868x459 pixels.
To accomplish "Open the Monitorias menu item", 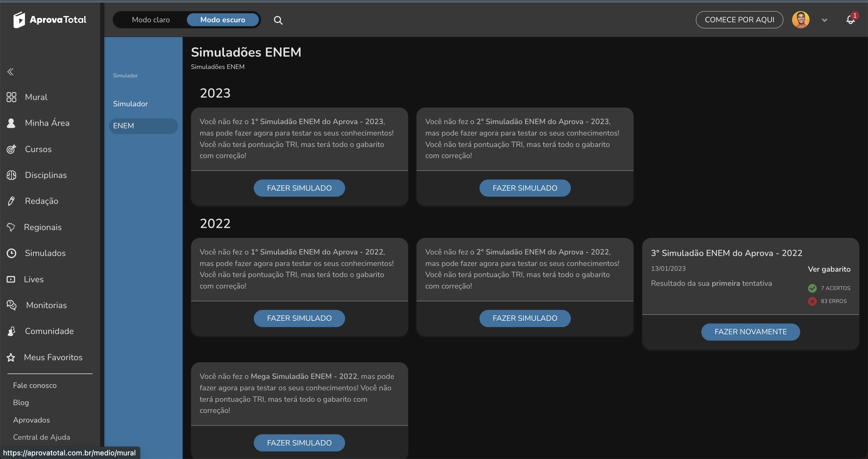I will [46, 305].
